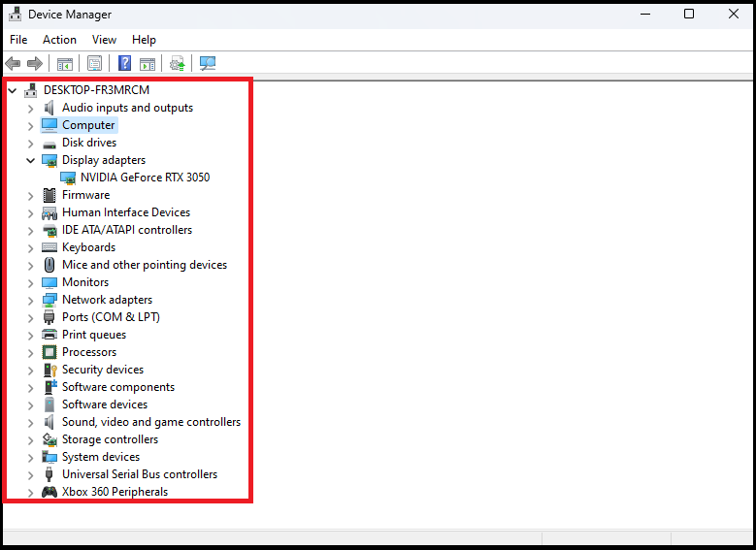Collapse the Display adapters node
The image size is (756, 550).
pyautogui.click(x=30, y=160)
